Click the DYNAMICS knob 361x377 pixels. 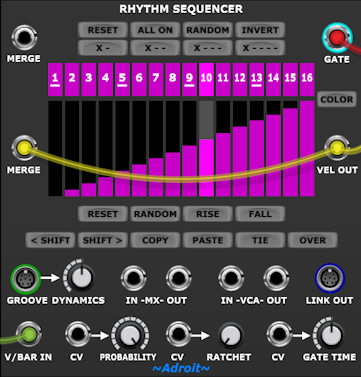[80, 277]
